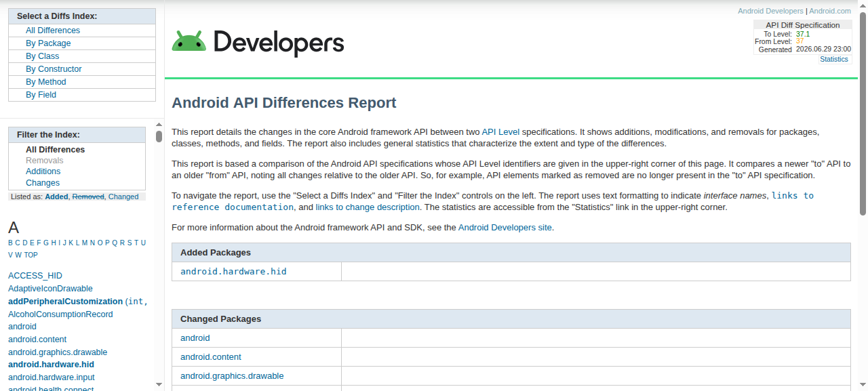The image size is (868, 391).
Task: Select the By Package index
Action: [48, 43]
